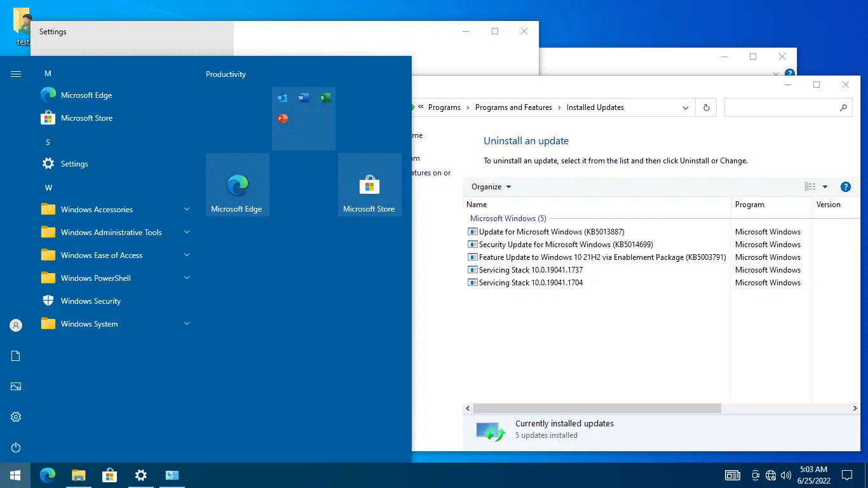The image size is (868, 488).
Task: Click the letter S app list header
Action: (48, 142)
